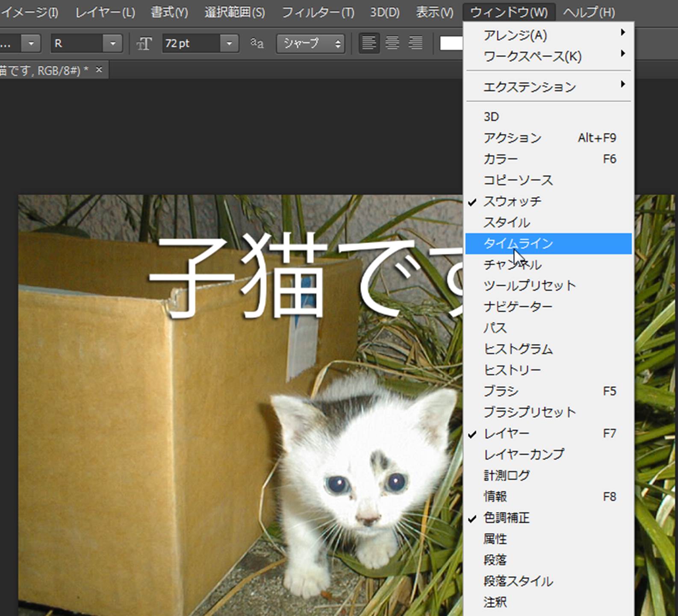
Task: Select タイムライン from the Window menu
Action: coord(518,243)
